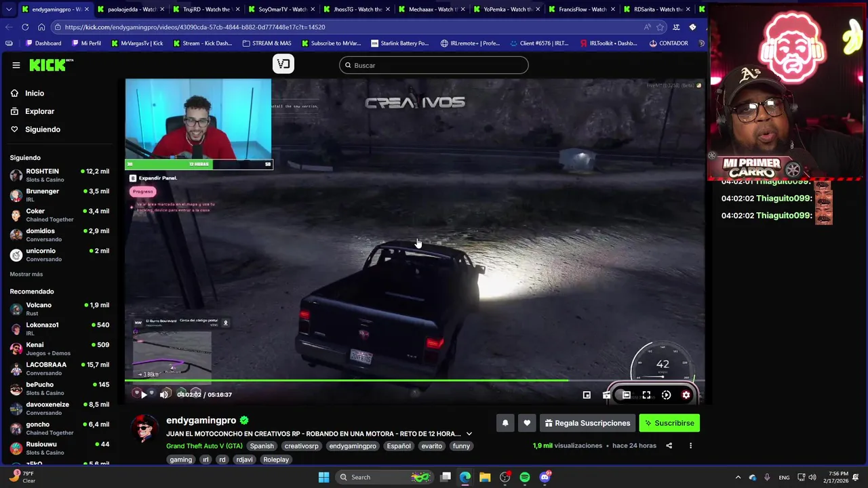868x488 pixels.
Task: Open davooxeneize recommended channel
Action: [60, 408]
